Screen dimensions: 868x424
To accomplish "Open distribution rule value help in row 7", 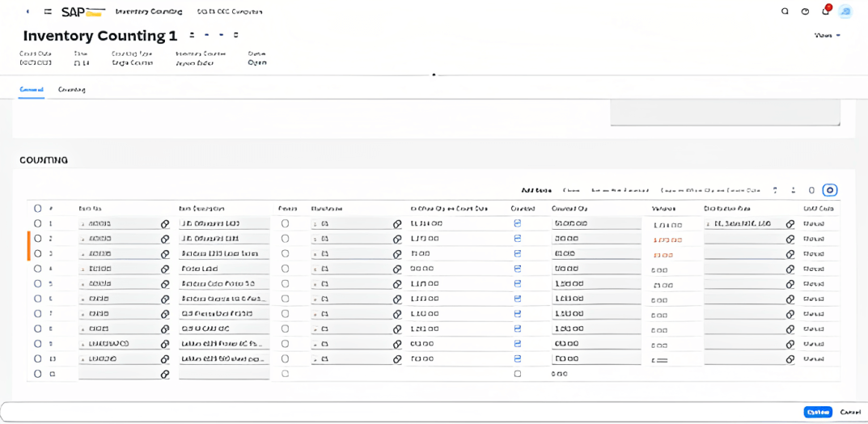I will [790, 314].
